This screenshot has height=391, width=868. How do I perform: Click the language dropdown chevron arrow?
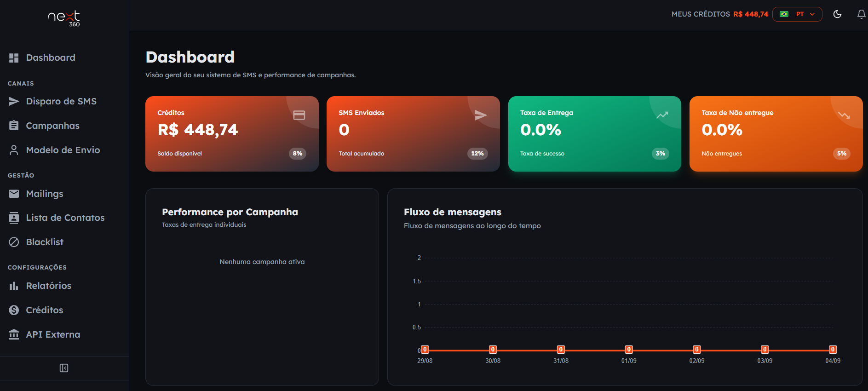812,14
